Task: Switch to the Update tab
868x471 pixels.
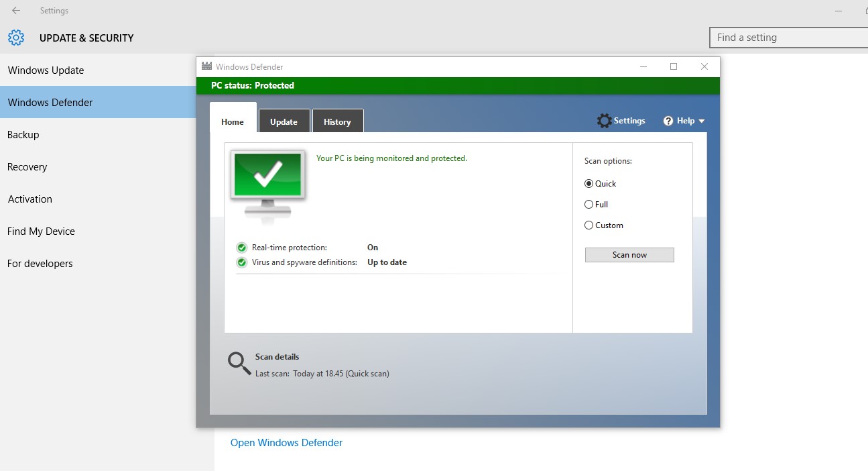Action: (284, 121)
